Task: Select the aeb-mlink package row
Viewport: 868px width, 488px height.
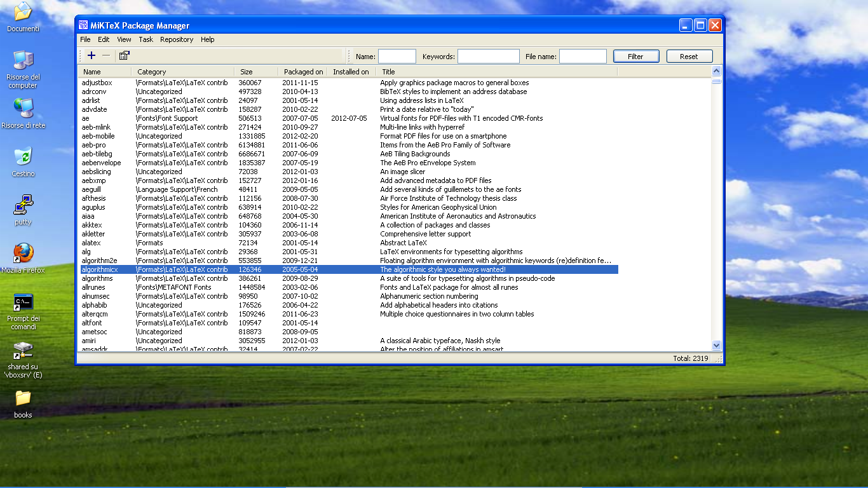Action: point(348,127)
